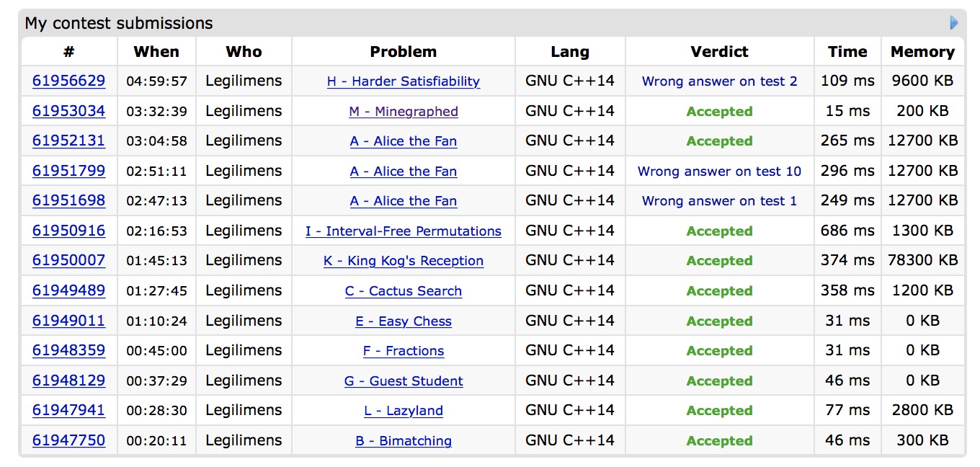
Task: Open problem I - Interval-Free Permutations
Action: pyautogui.click(x=403, y=231)
